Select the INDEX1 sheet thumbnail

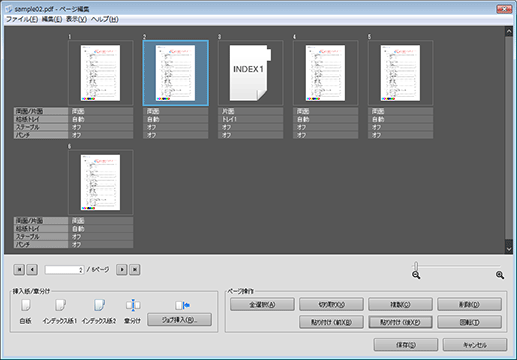pos(250,73)
